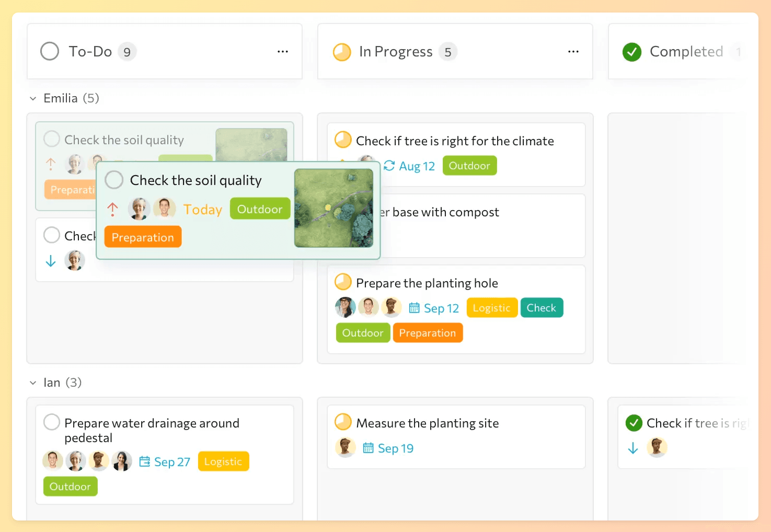
Task: Toggle status circle of 'Measure the planting site'
Action: coord(343,422)
